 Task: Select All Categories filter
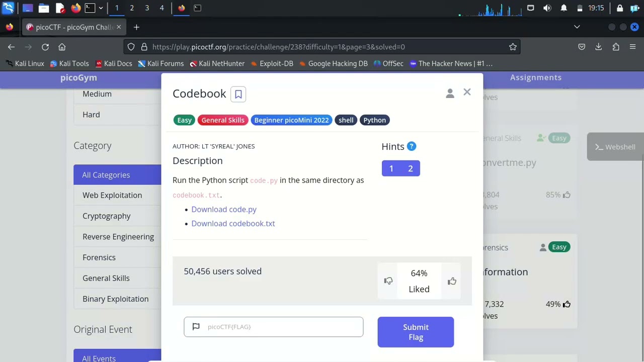tap(117, 175)
